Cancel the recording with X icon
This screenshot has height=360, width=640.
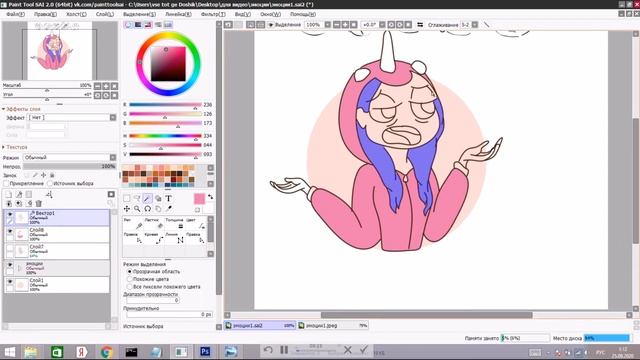tap(348, 350)
